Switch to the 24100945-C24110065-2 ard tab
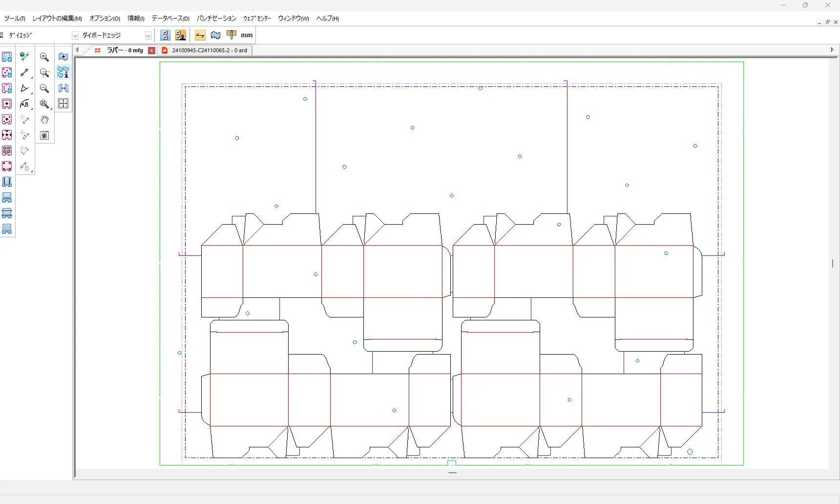Screen dimensions: 840x504 pos(209,50)
